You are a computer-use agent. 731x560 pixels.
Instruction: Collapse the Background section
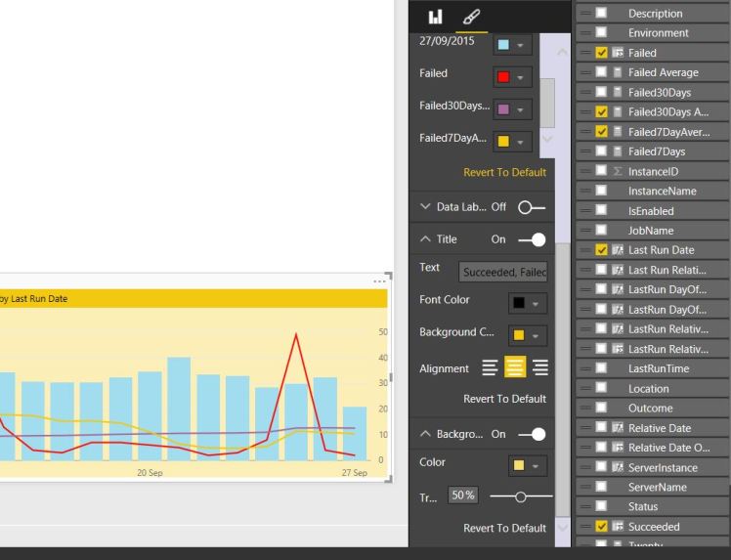(426, 434)
